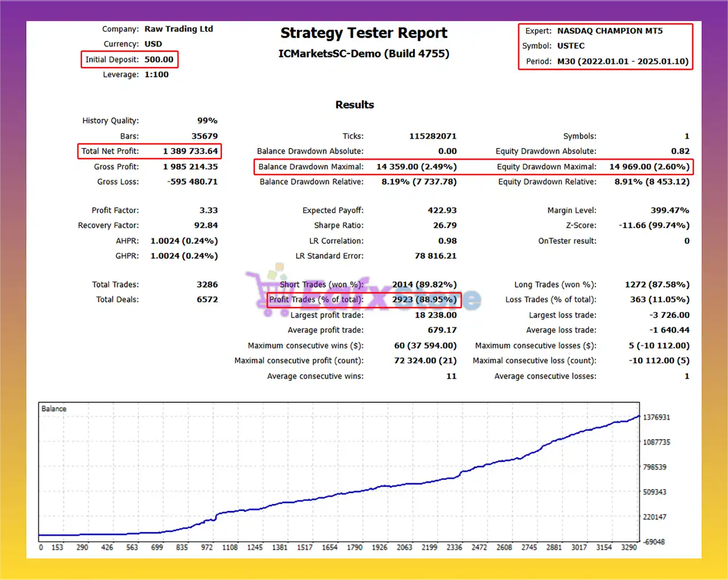Select the NASDAQ CHAMPION MT5 expert name
This screenshot has height=580, width=728.
pos(610,31)
